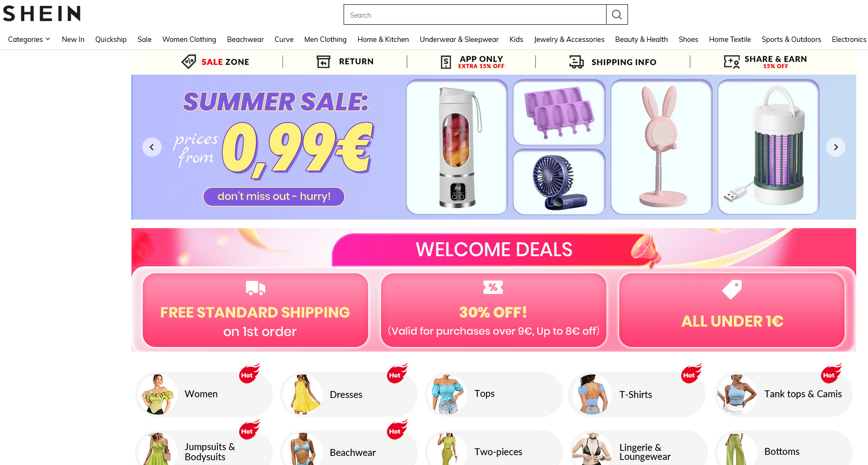Image resolution: width=868 pixels, height=465 pixels.
Task: Advance to next banner slide
Action: (x=836, y=147)
